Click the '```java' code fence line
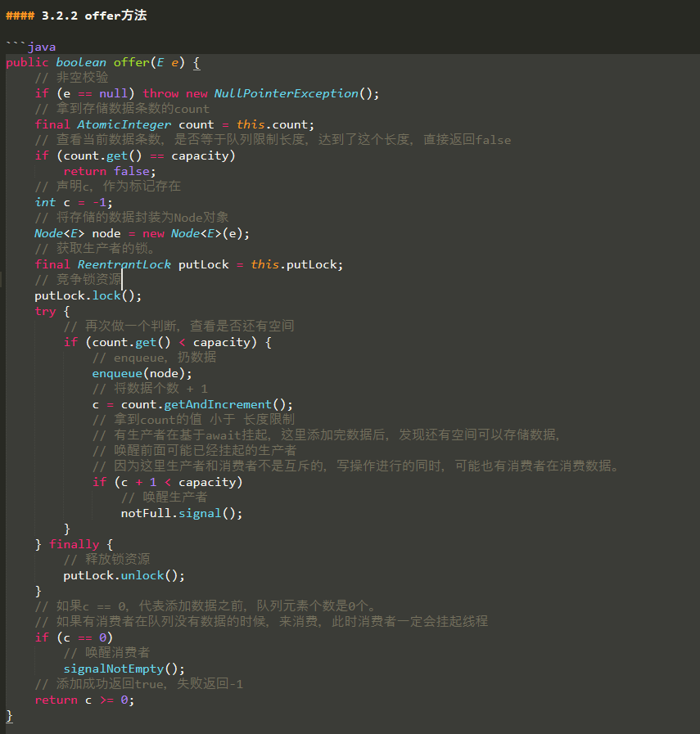The height and width of the screenshot is (734, 700). pyautogui.click(x=31, y=47)
